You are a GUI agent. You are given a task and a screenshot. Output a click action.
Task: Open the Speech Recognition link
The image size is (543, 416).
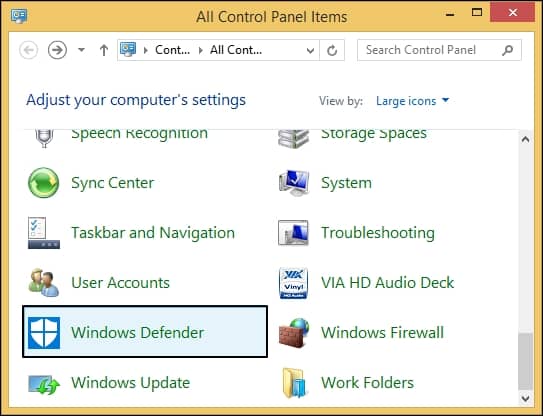(139, 135)
